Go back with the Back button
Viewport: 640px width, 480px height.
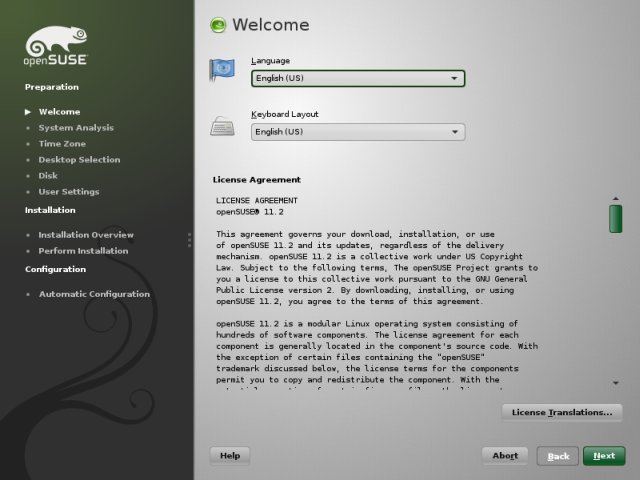[558, 456]
